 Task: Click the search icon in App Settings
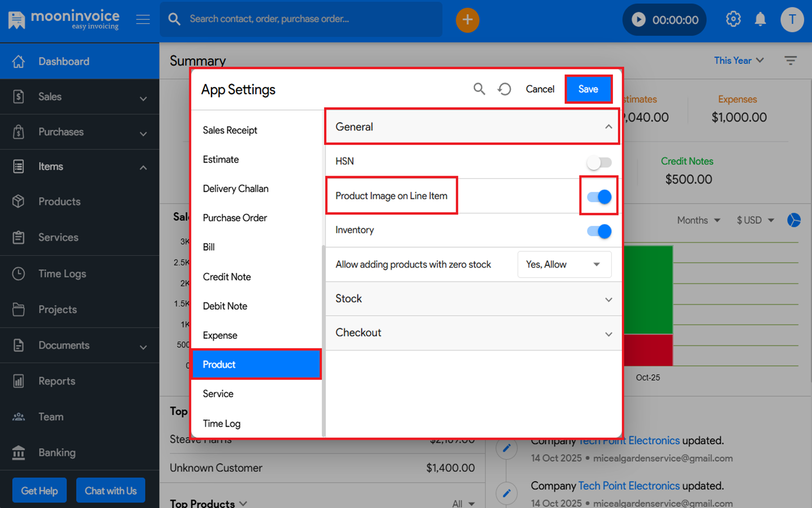click(479, 89)
